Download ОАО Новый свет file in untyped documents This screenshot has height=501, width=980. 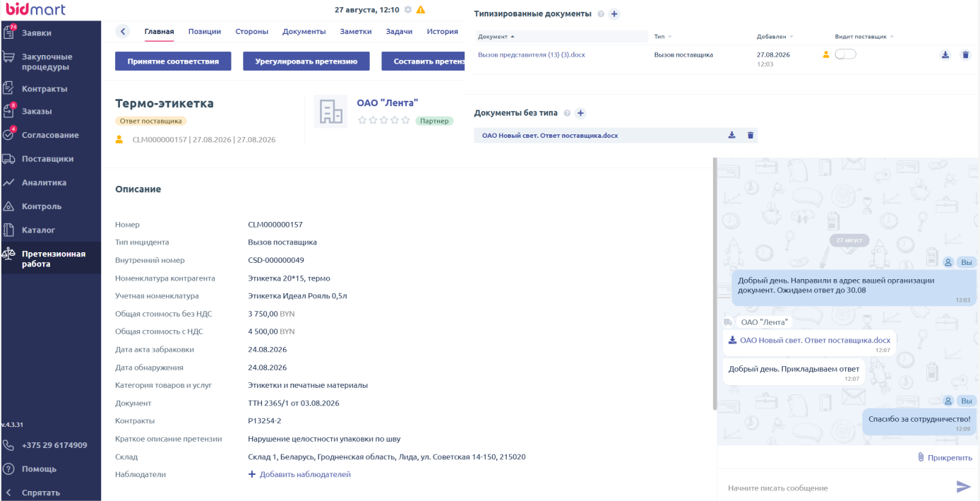click(732, 135)
